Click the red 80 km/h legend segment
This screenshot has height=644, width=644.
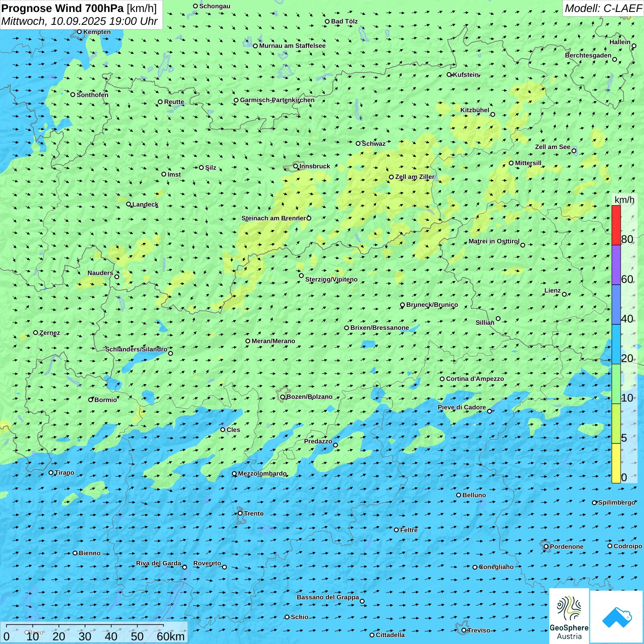coord(616,225)
